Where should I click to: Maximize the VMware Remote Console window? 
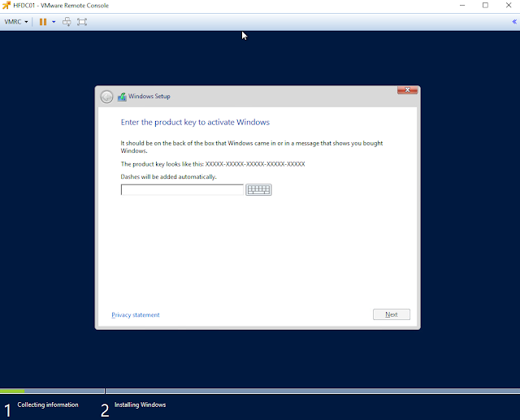485,6
